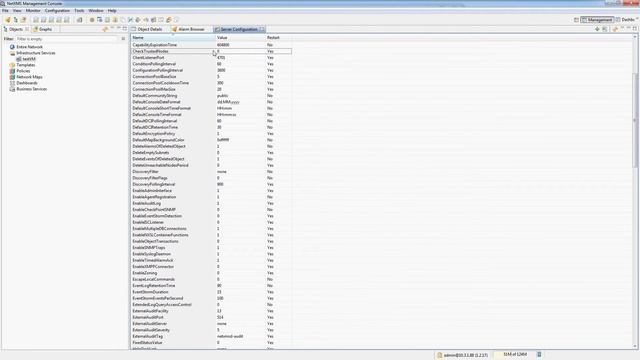Maximize the Server Configuration view
The image size is (640, 360).
(x=635, y=29)
